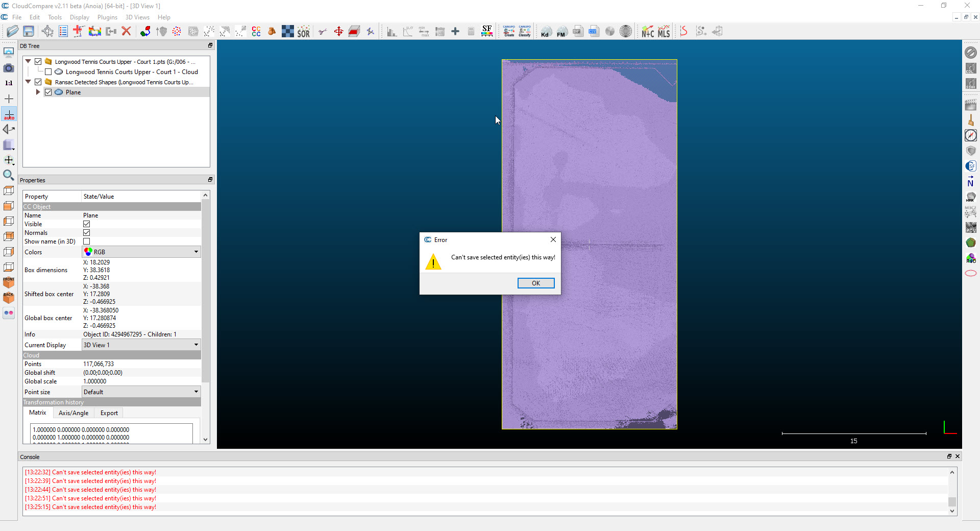Toggle the Plane checkbox in DB Tree
The height and width of the screenshot is (531, 980).
48,92
